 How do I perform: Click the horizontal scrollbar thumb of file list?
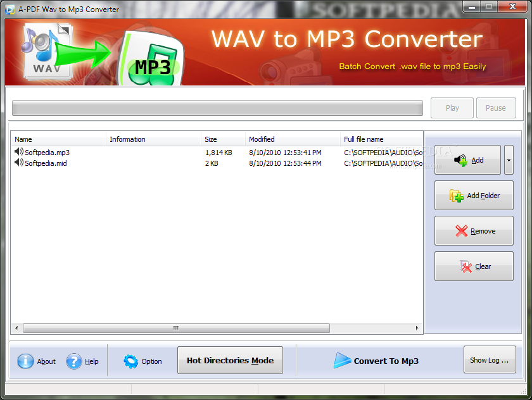pos(176,328)
